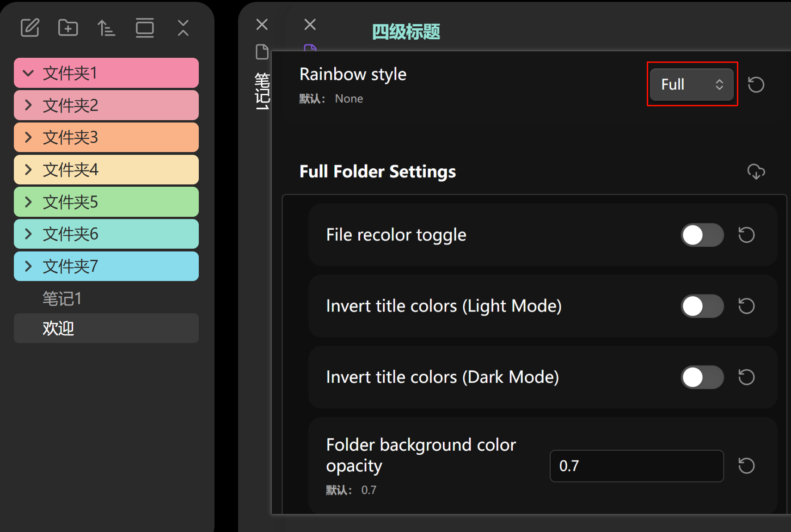Reset the File recolor toggle setting
The width and height of the screenshot is (791, 532).
click(x=746, y=235)
